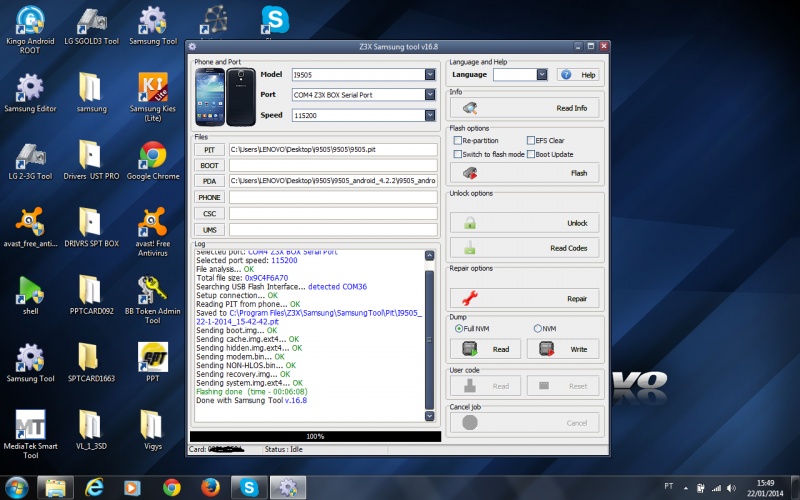Click Samsung Tool gear icon in taskbar

pyautogui.click(x=288, y=487)
